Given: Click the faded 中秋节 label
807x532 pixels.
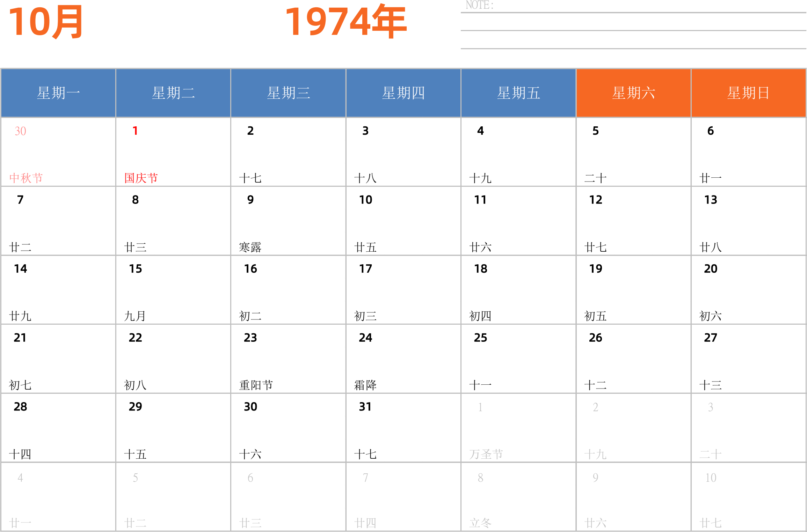Looking at the screenshot, I should [x=26, y=178].
